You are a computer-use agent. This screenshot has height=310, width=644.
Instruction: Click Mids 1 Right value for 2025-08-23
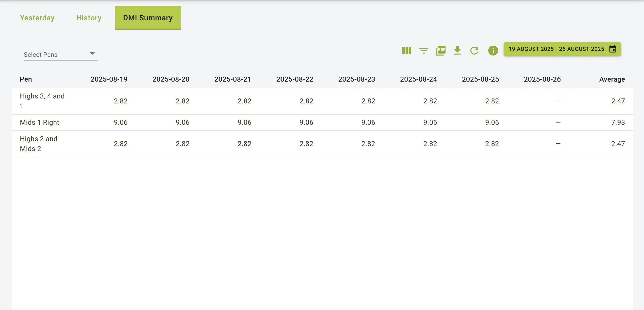(368, 123)
